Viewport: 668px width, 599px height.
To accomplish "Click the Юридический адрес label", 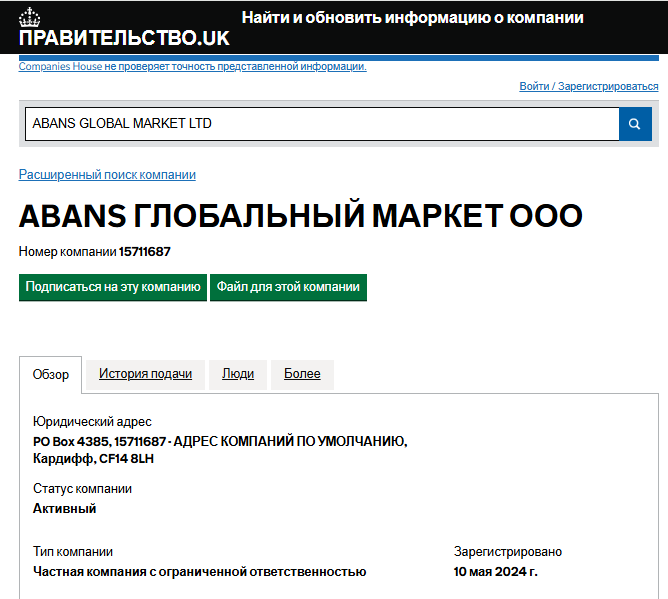I will (x=92, y=422).
